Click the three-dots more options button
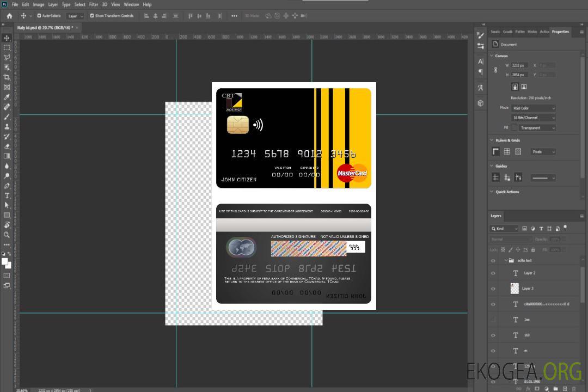Viewport: 588px width, 392px height. (x=234, y=16)
